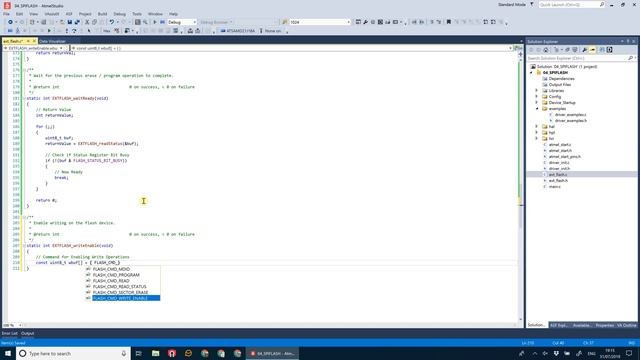Expand the Libraries folder node

(537, 91)
